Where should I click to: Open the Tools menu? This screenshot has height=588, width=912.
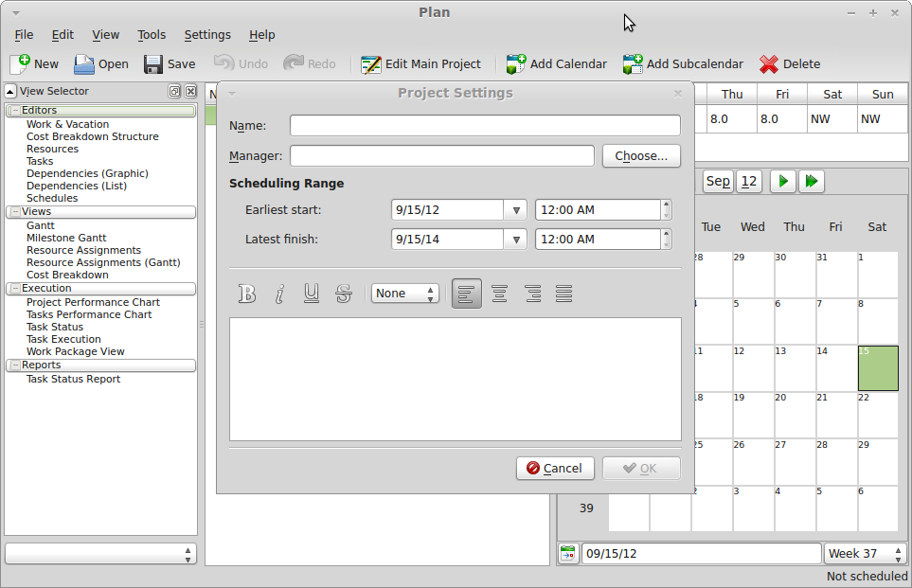click(152, 35)
